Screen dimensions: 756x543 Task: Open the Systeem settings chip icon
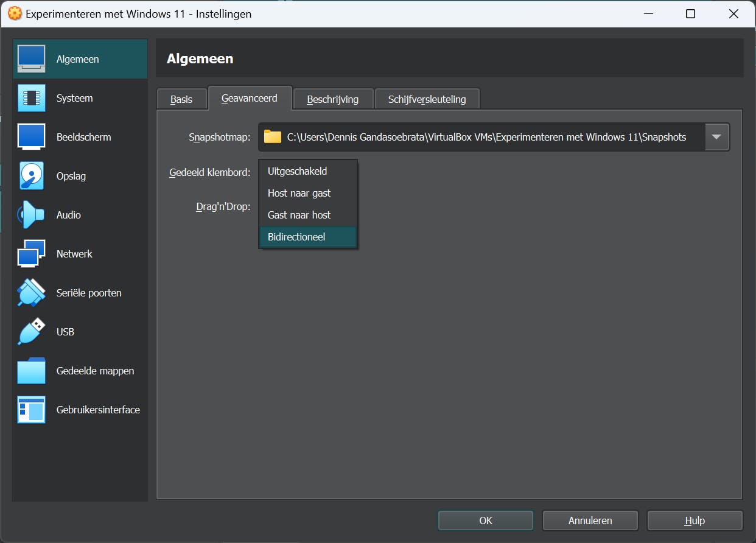tap(31, 98)
